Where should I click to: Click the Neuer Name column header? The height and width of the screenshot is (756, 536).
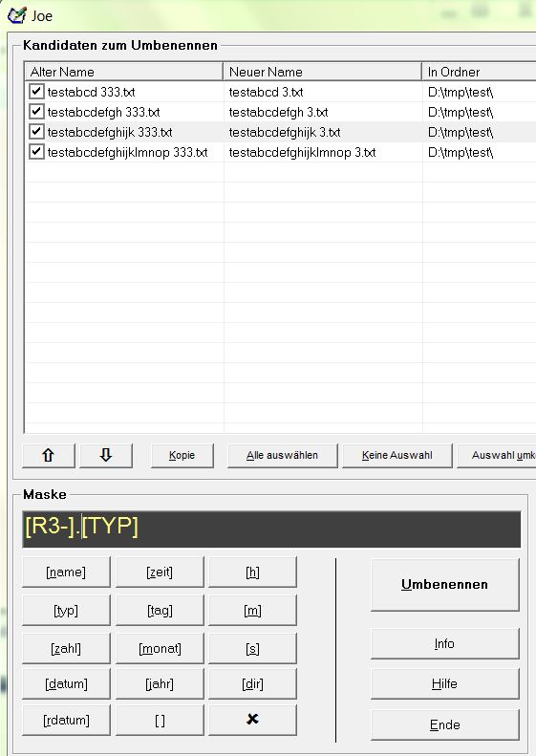coord(323,72)
